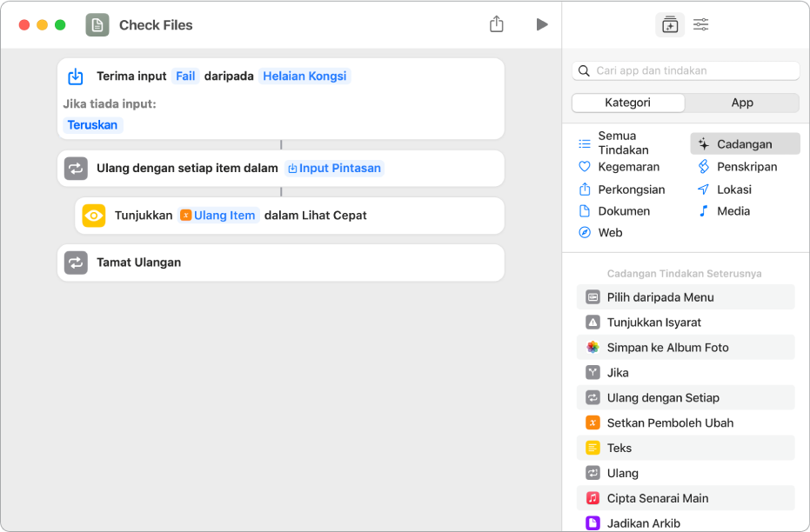Open the Helaian Kongsi source popup
Image resolution: width=810 pixels, height=532 pixels.
pos(305,76)
